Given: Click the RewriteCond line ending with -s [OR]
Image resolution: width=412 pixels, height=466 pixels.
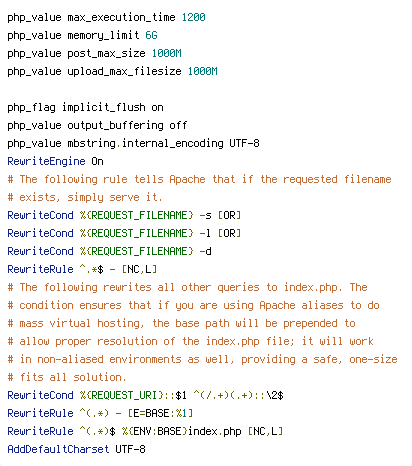Looking at the screenshot, I should click(124, 215).
